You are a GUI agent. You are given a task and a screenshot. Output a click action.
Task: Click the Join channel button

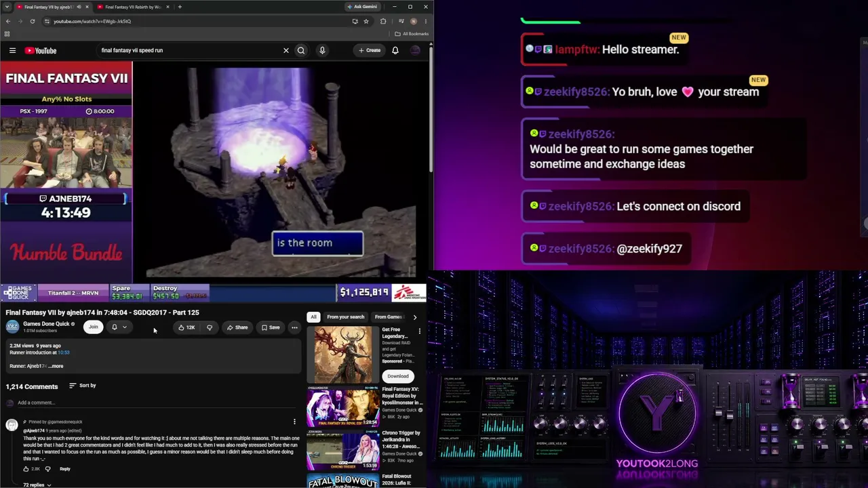(x=93, y=327)
